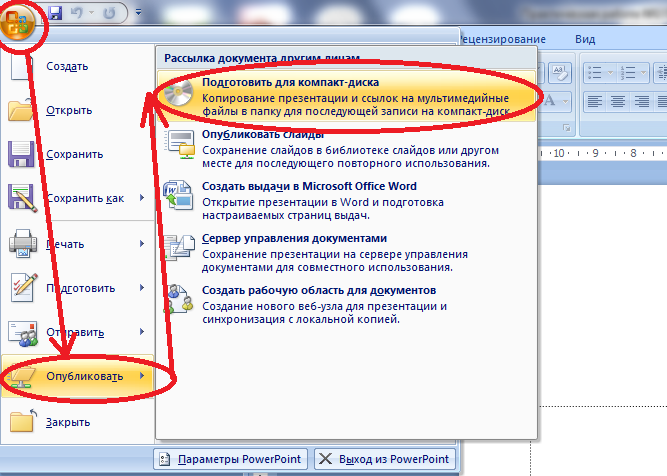This screenshot has width=667, height=476.
Task: Open Customize Quick Access Toolbar dropdown
Action: (x=138, y=13)
